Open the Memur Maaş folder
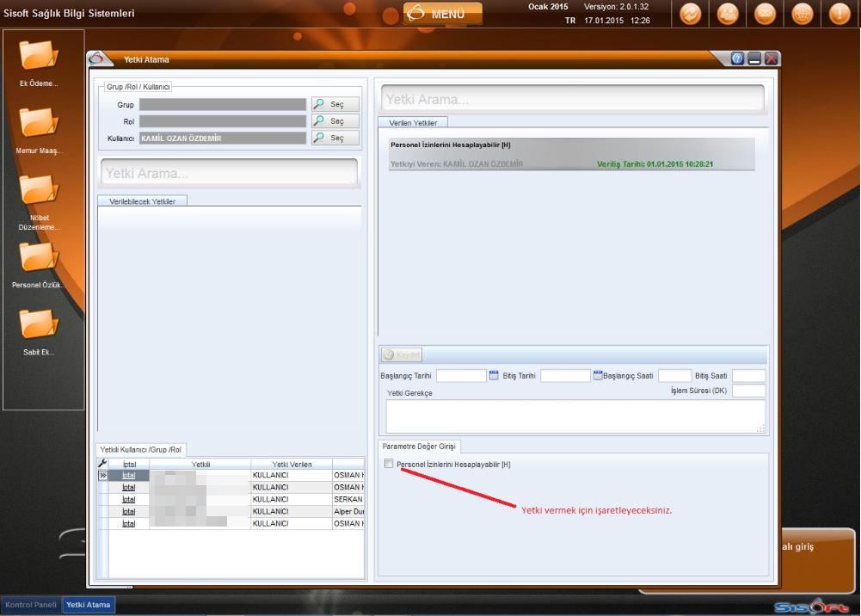Image resolution: width=861 pixels, height=616 pixels. coord(39,123)
